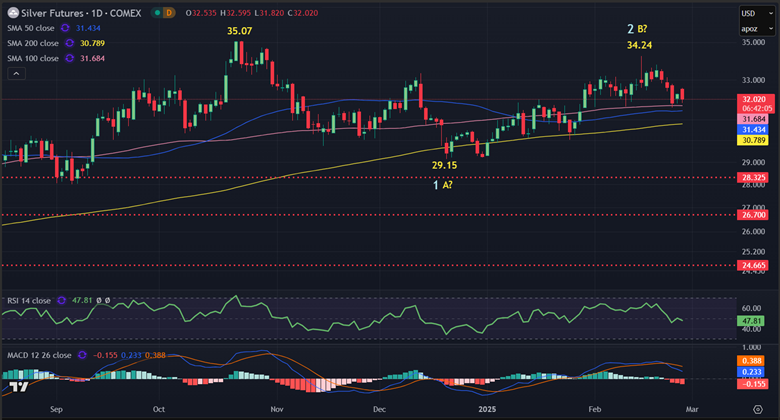The width and height of the screenshot is (780, 420).
Task: Click the Nov label on time axis
Action: tap(277, 409)
